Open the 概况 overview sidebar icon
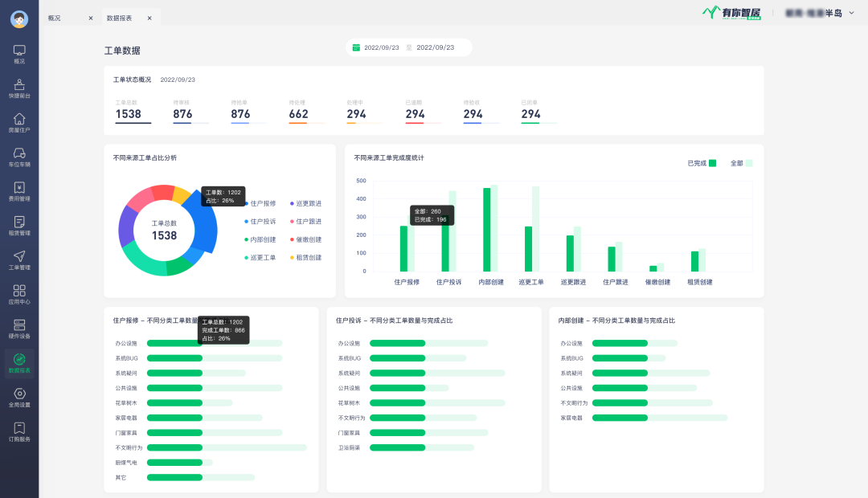Image resolution: width=868 pixels, height=498 pixels. [19, 55]
